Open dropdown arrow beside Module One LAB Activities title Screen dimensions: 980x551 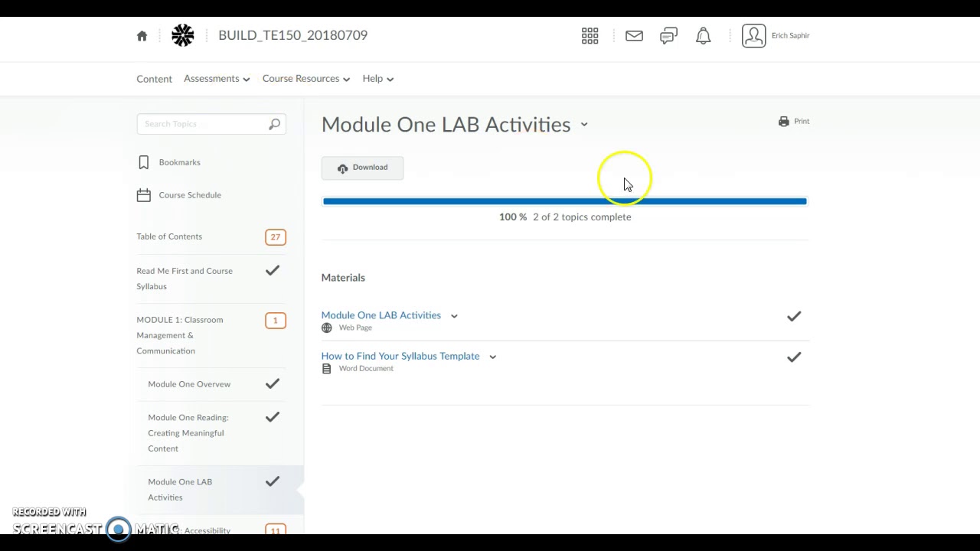click(x=584, y=124)
